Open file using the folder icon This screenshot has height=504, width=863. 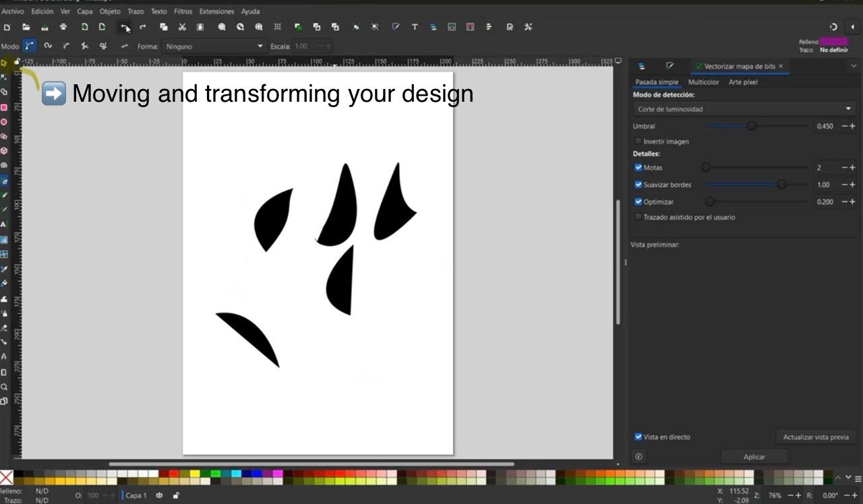26,27
